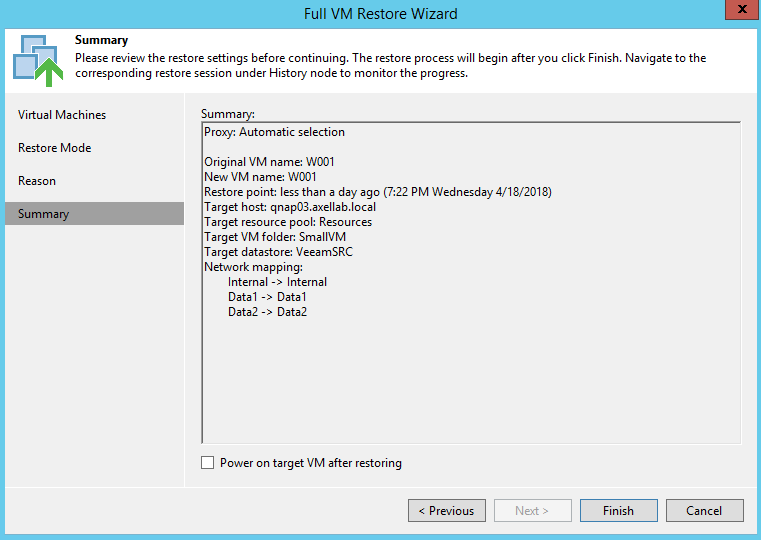Select the Summary step in sidebar
The image size is (761, 540).
[x=43, y=214]
